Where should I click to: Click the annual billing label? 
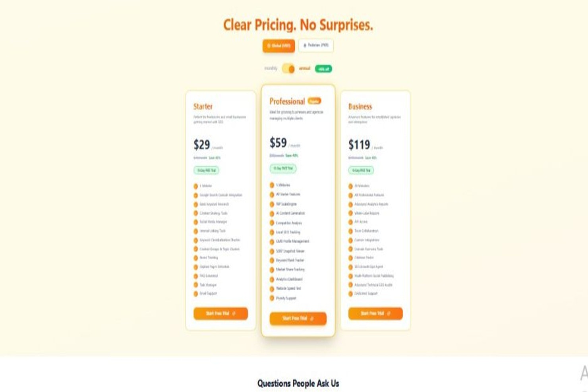pyautogui.click(x=304, y=68)
